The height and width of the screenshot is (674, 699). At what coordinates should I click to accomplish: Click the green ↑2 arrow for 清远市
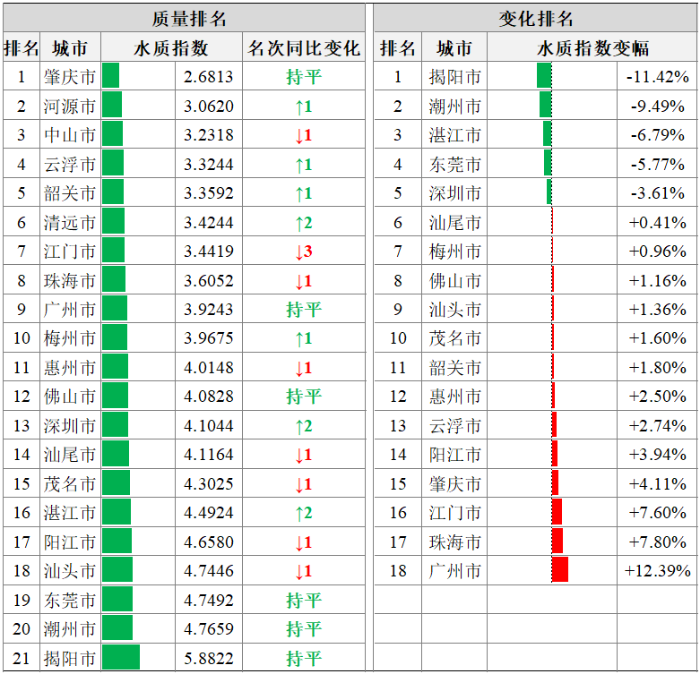[303, 223]
